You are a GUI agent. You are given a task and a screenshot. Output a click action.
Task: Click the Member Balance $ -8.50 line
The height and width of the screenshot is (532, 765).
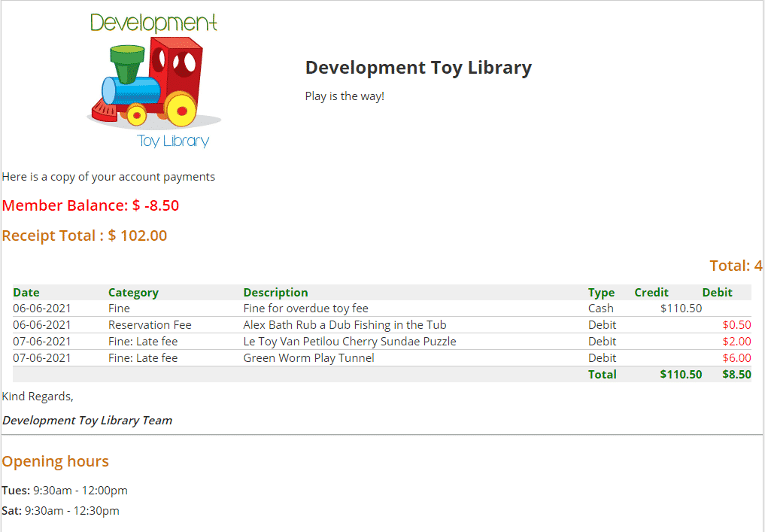90,205
